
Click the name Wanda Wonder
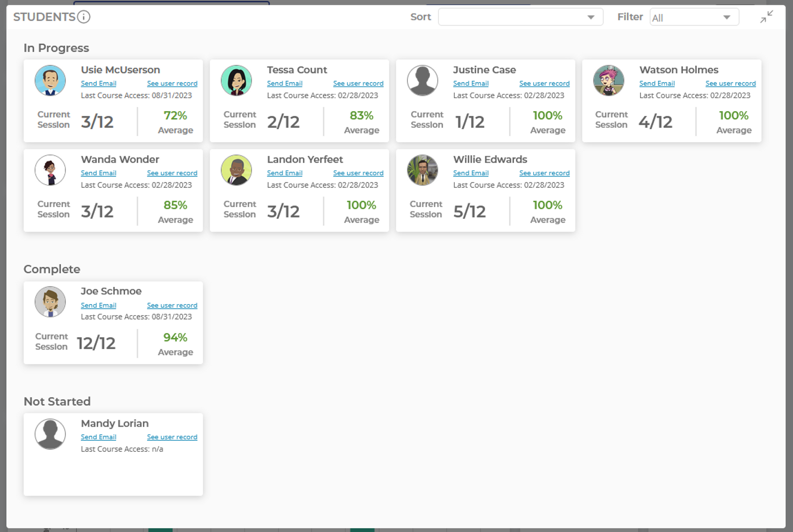120,159
